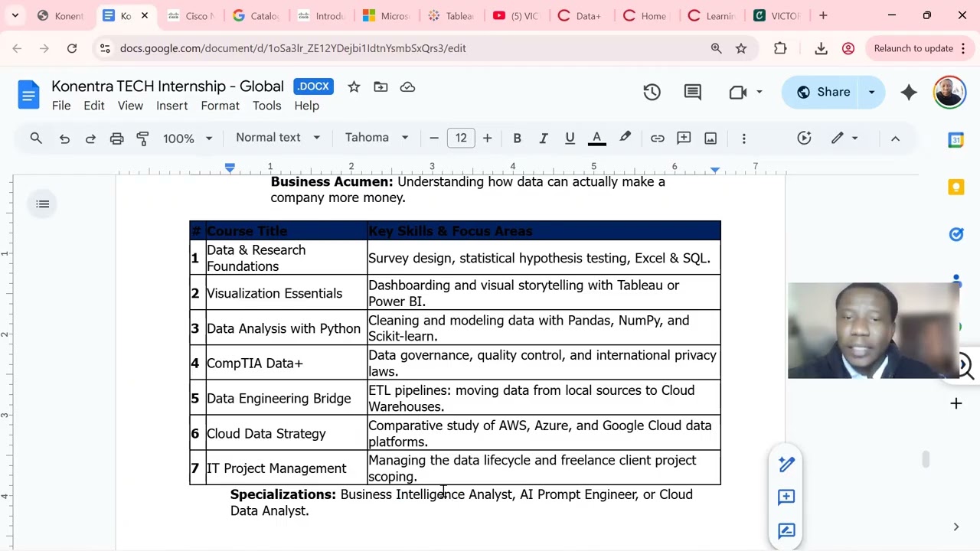
Task: Click the document title Konentra TECH Internship
Action: click(168, 86)
